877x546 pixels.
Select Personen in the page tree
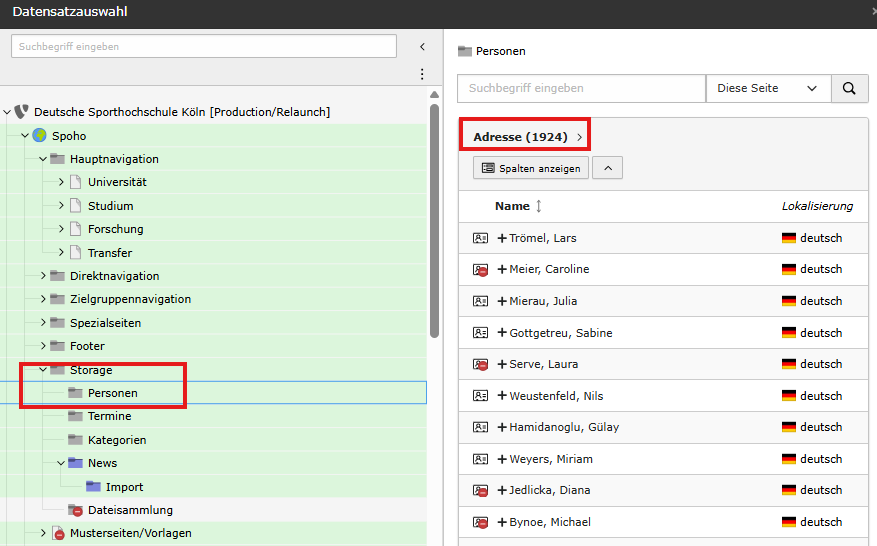click(x=112, y=393)
